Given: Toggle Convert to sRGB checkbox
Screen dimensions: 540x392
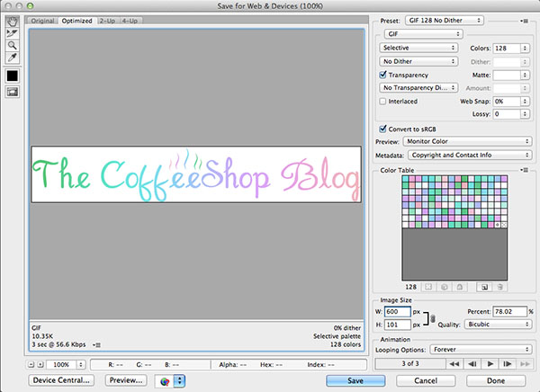Looking at the screenshot, I should tap(382, 129).
